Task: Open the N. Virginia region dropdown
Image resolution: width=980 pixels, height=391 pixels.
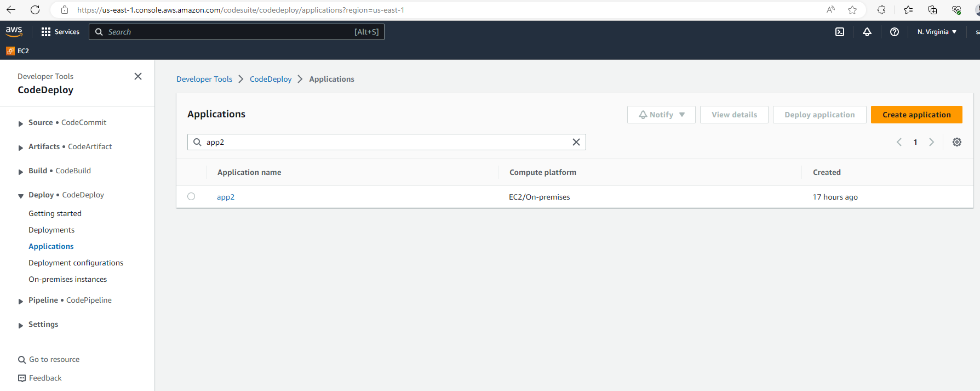Action: [937, 32]
